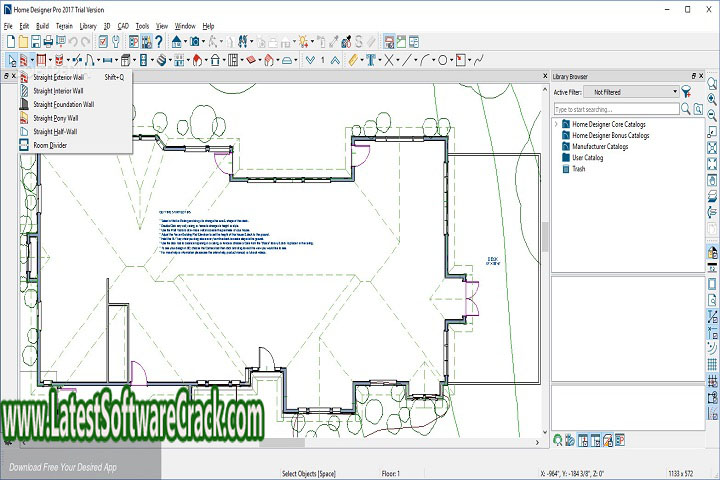Click the Select Objects arrow tool
This screenshot has width=720, height=480.
click(10, 60)
